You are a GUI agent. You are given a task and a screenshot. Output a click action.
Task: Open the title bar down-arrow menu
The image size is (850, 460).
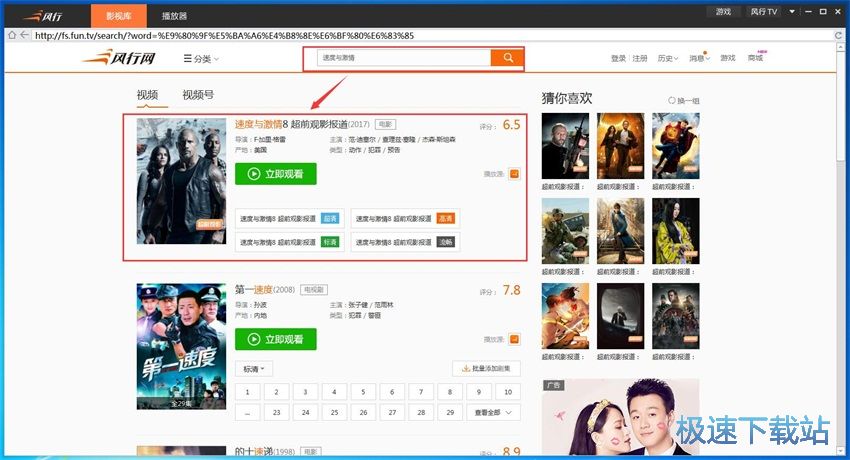[791, 11]
